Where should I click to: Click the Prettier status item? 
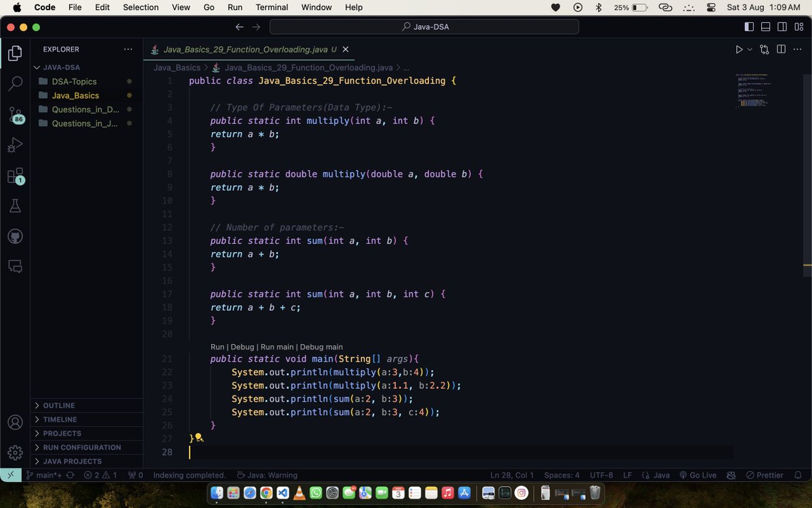pos(764,475)
